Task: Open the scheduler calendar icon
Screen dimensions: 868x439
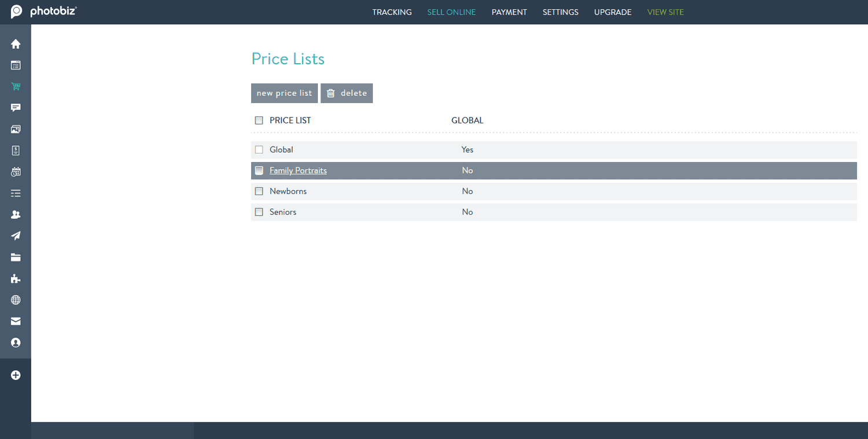Action: [x=16, y=171]
